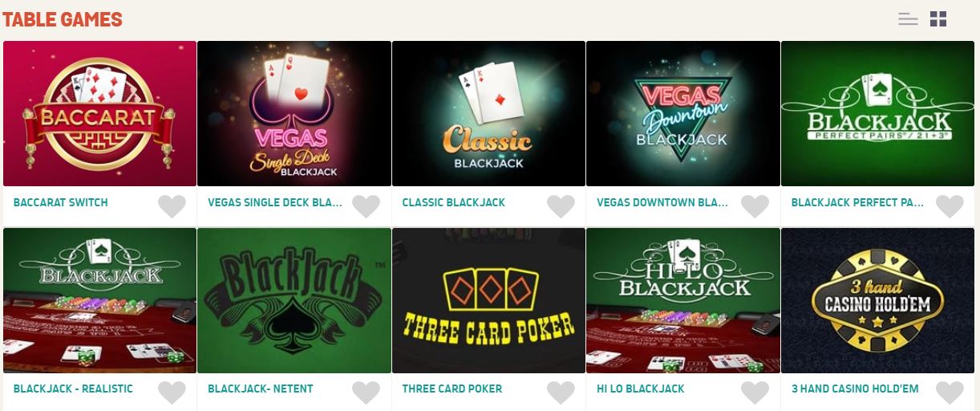This screenshot has height=411, width=980.
Task: Mark Blackjack Perfect Pairs as favorite
Action: (x=950, y=206)
